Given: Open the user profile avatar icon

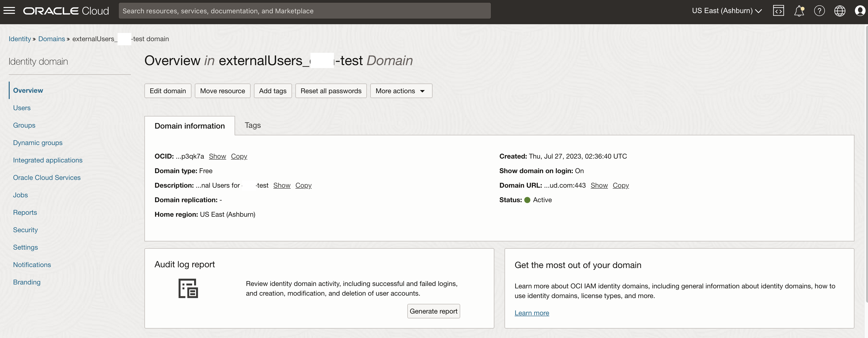Looking at the screenshot, I should [x=860, y=11].
